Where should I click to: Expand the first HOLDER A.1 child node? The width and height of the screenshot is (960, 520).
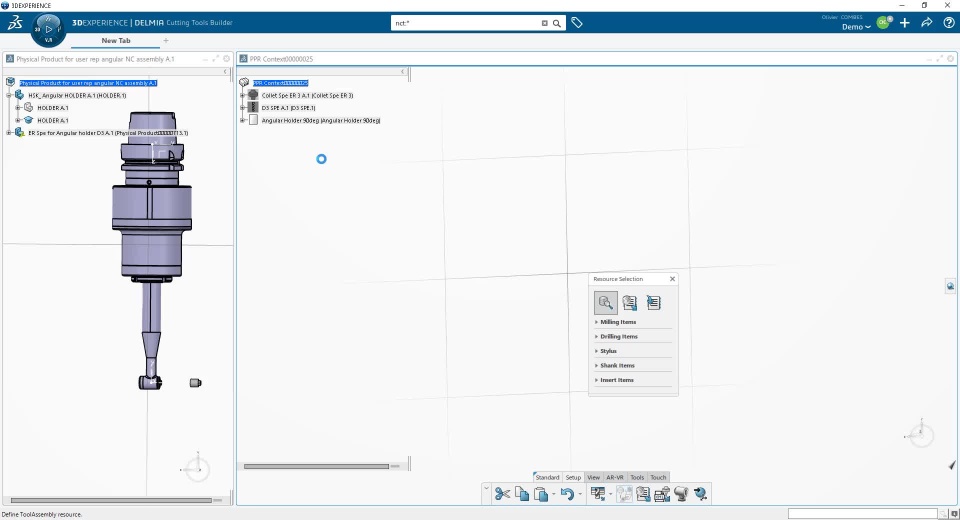click(x=18, y=108)
